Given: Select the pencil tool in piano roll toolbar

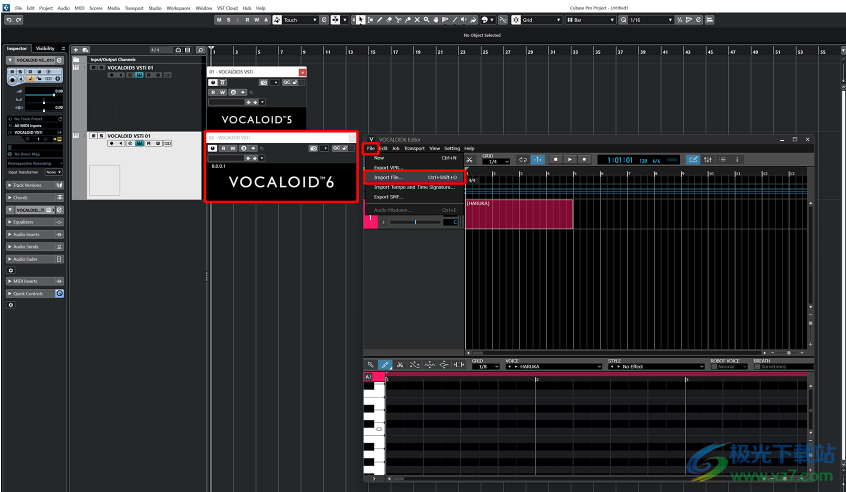Looking at the screenshot, I should 386,365.
